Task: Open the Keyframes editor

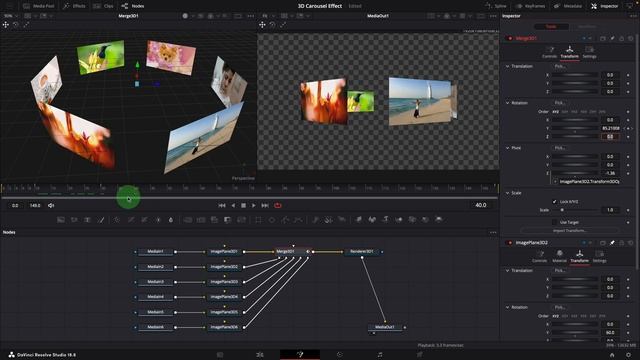Action: click(x=530, y=6)
